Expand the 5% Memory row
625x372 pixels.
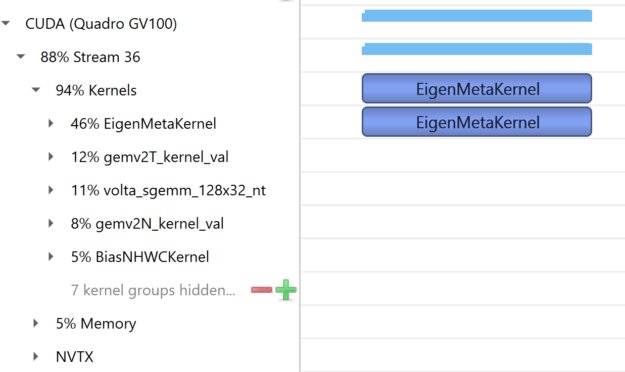35,323
